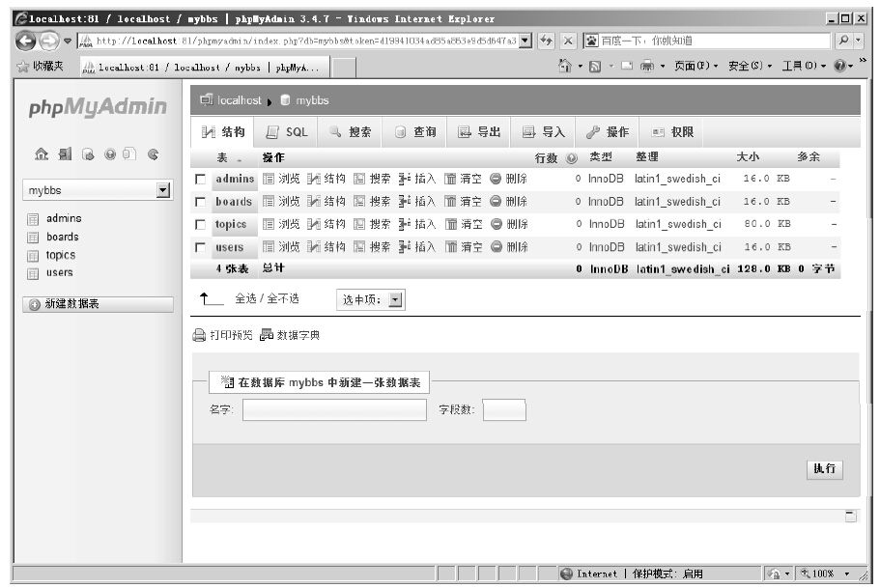Check the checkbox for the topics table row
The height and width of the screenshot is (588, 880).
[x=200, y=224]
